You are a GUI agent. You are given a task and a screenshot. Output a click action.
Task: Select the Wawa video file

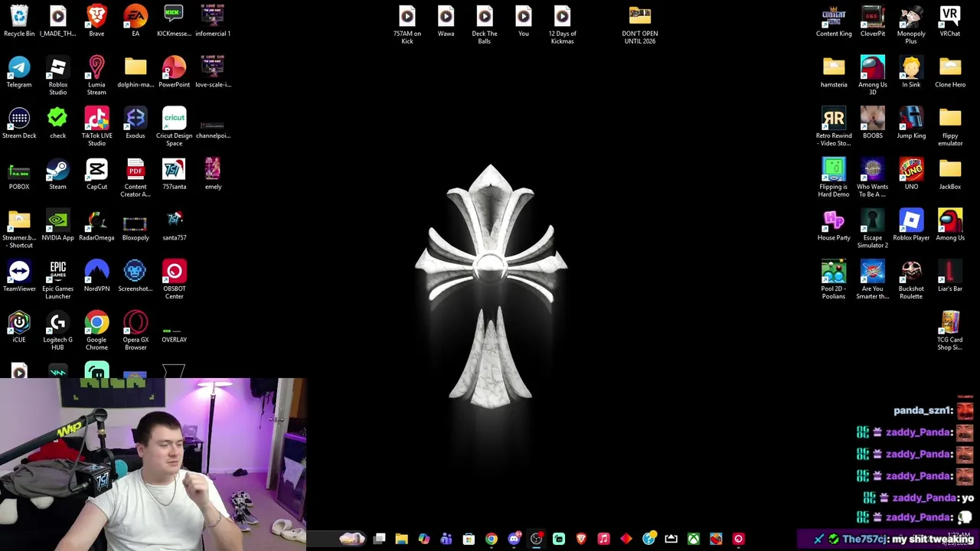coord(446,21)
